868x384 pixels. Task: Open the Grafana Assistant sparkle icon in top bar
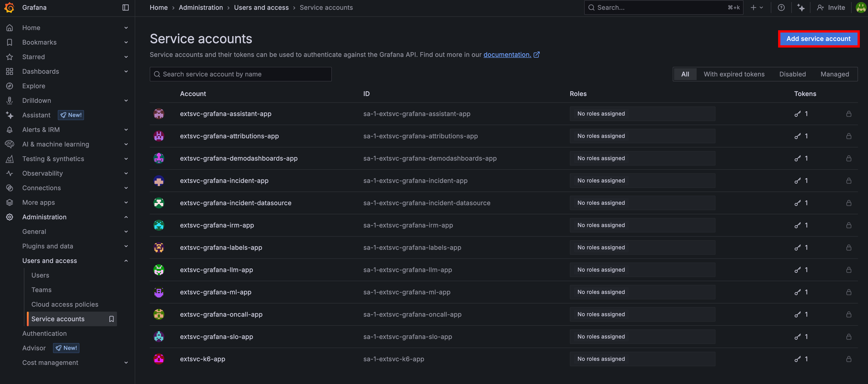(x=801, y=8)
